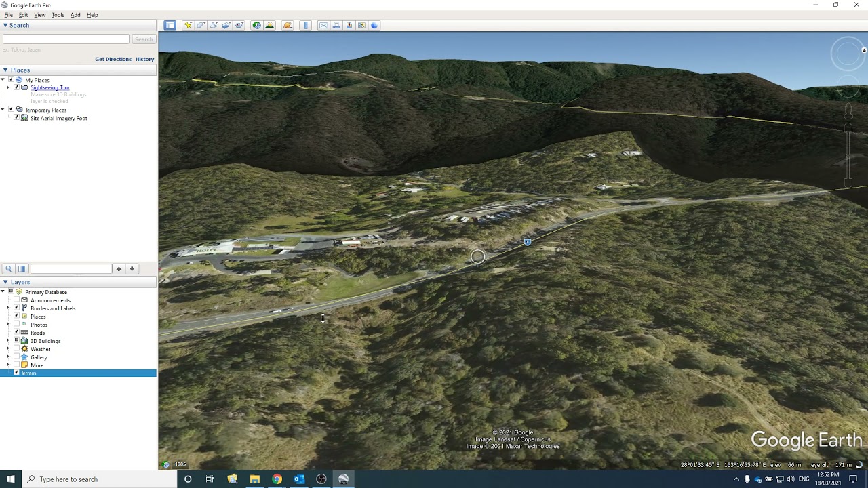
Task: Click the Get Directions link
Action: point(113,60)
